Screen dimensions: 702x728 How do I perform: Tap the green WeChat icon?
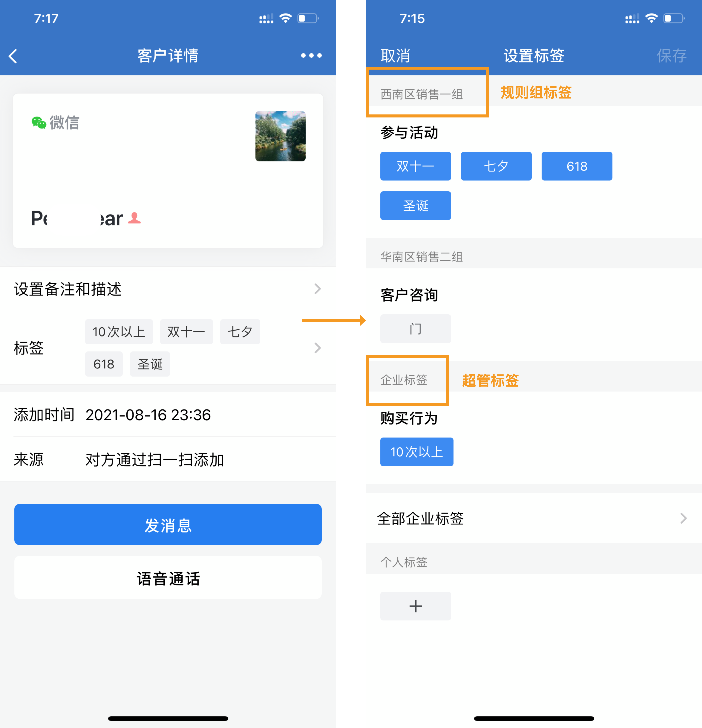[x=39, y=123]
